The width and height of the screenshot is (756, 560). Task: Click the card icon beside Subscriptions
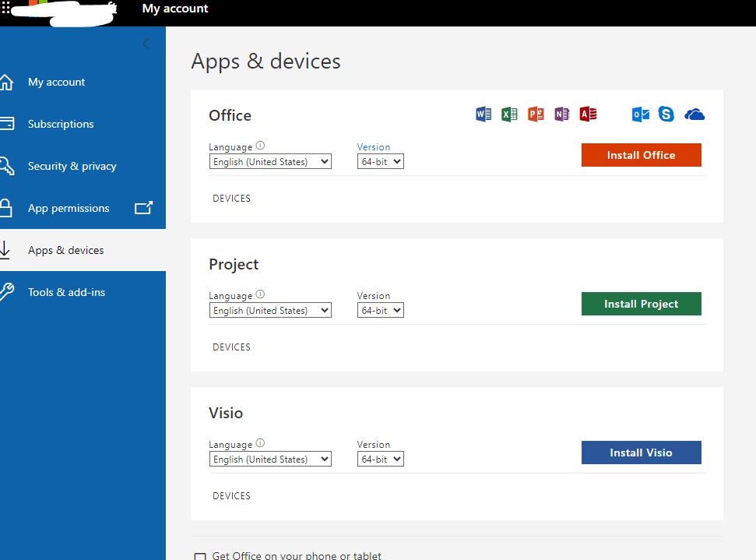pos(7,124)
